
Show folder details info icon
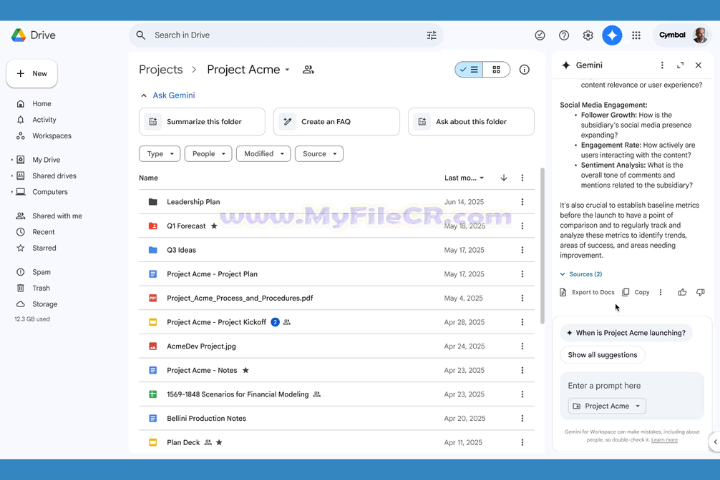coord(524,70)
